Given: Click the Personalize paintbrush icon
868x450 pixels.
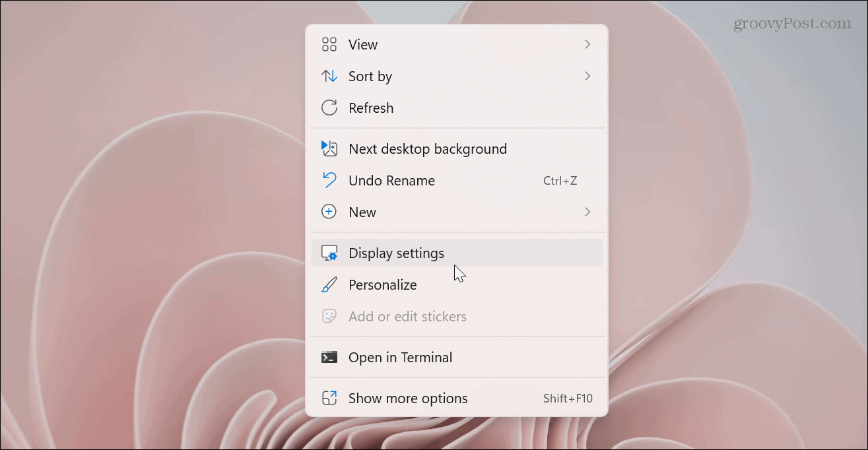Looking at the screenshot, I should point(330,284).
